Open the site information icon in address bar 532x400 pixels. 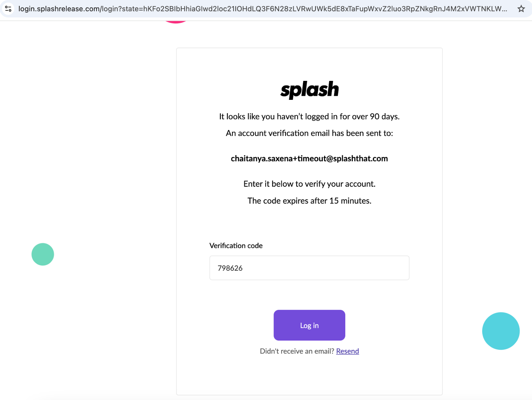click(8, 9)
